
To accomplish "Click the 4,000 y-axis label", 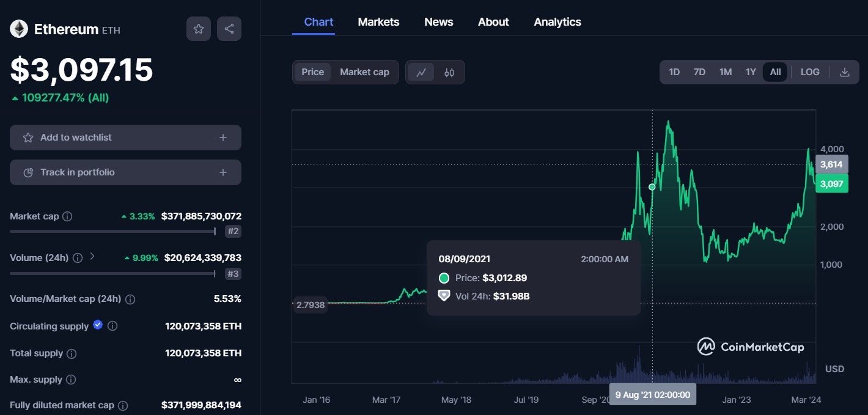I will (x=831, y=149).
